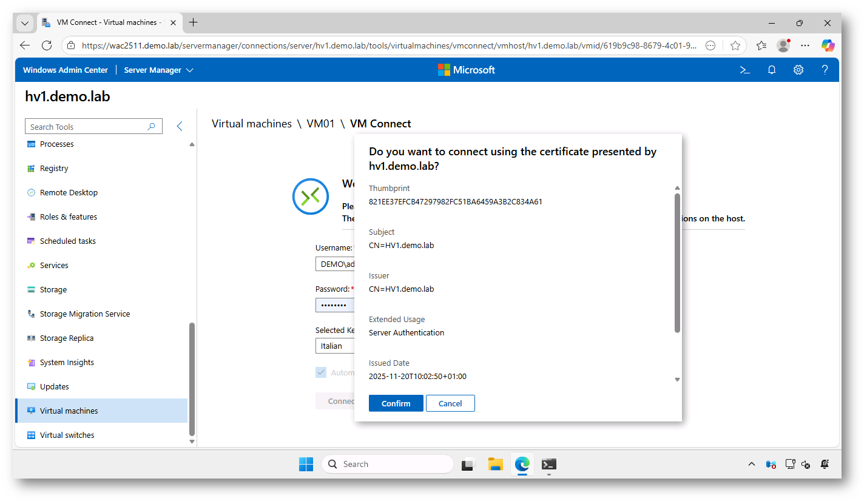This screenshot has height=504, width=867.
Task: Expand the Server Manager dropdown
Action: click(x=158, y=70)
